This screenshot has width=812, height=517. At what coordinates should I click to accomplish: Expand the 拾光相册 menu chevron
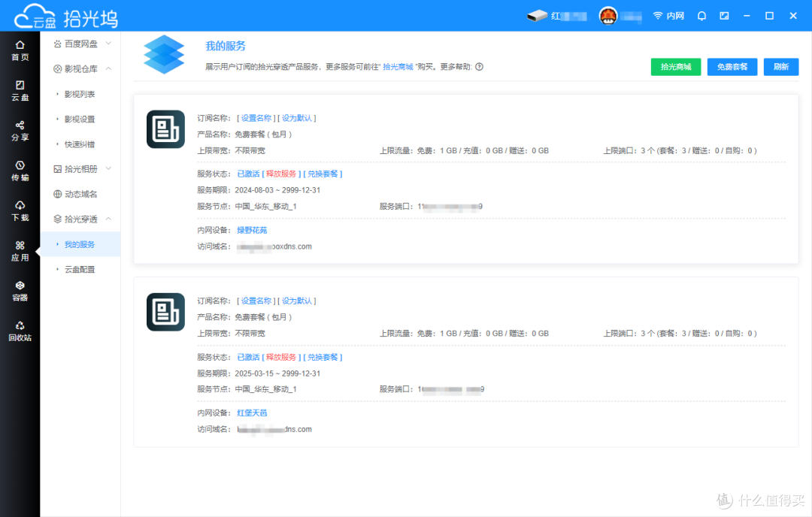(109, 169)
